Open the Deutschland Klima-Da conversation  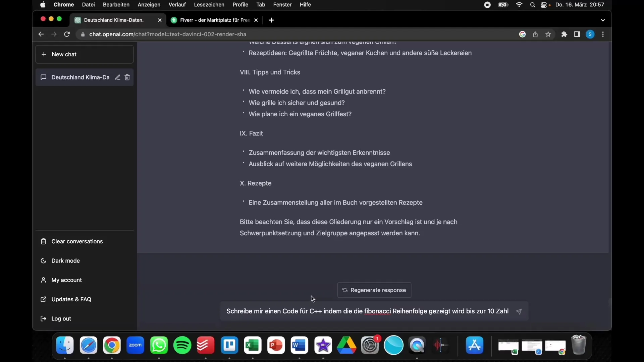(x=80, y=77)
